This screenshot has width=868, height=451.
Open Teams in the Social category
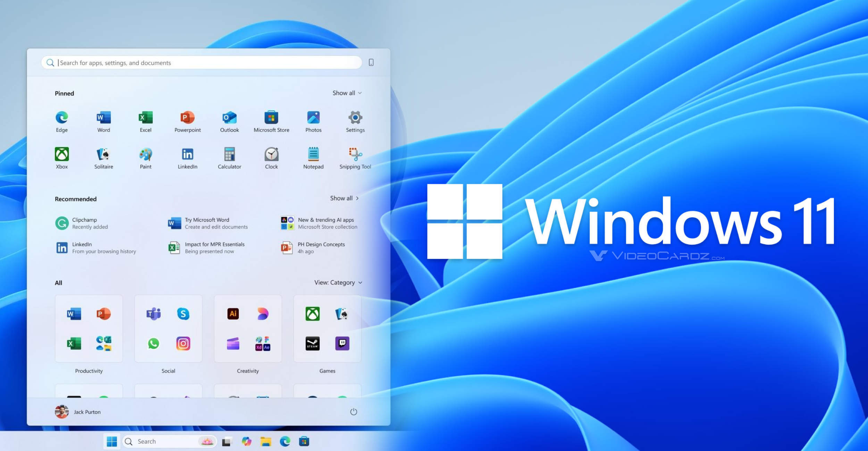[x=153, y=314]
